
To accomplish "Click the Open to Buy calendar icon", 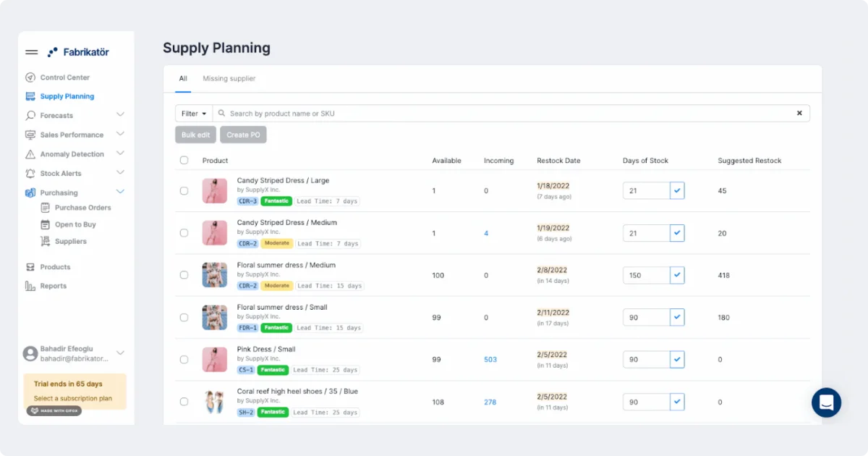I will (x=46, y=224).
